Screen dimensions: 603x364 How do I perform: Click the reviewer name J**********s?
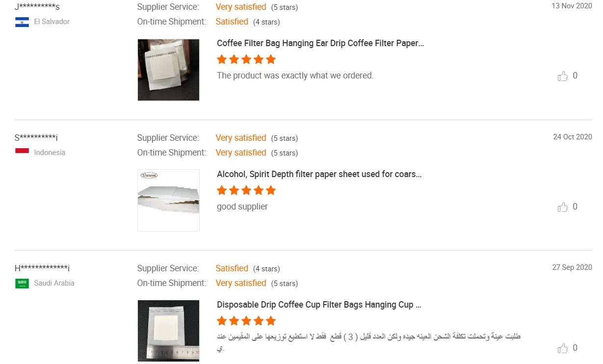[37, 7]
